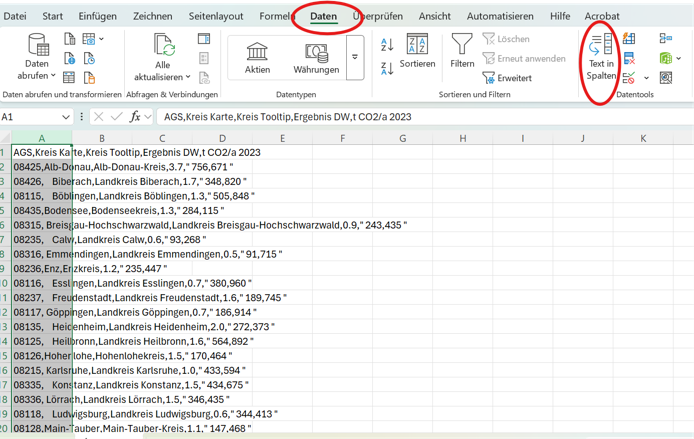
Task: Open the Acrobat tab
Action: 602,16
